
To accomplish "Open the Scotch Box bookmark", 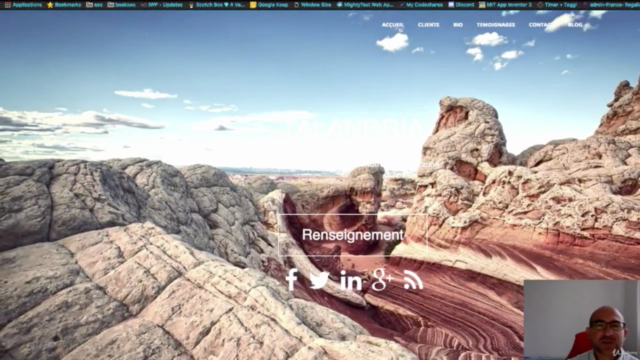I will (216, 5).
